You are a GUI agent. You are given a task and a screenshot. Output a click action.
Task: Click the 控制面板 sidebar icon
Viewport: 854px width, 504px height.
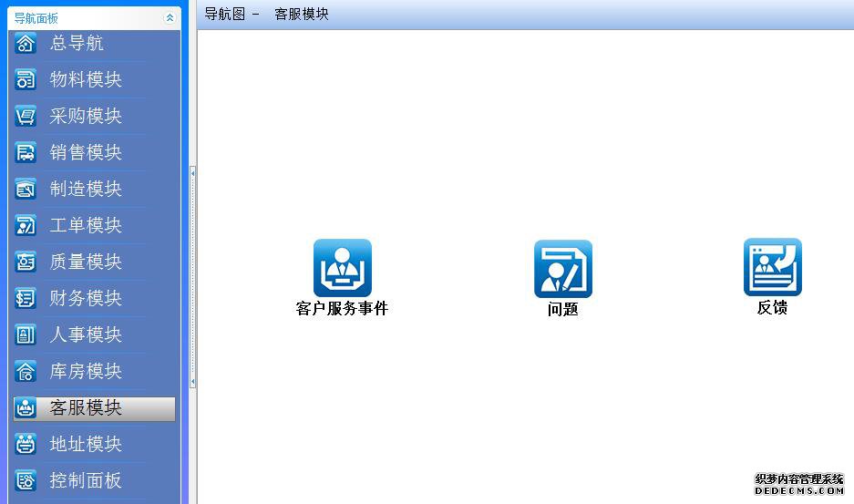(x=25, y=481)
